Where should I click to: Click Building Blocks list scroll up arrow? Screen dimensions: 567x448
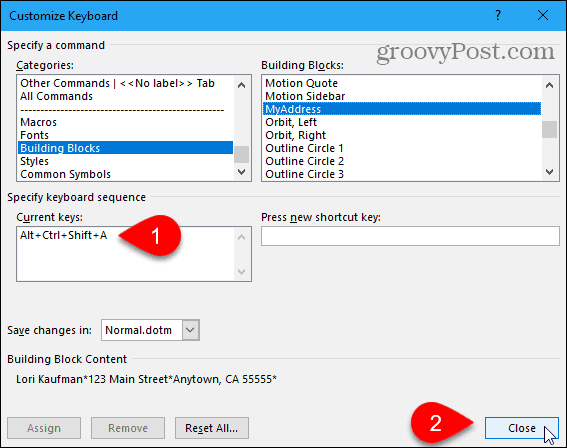point(549,85)
